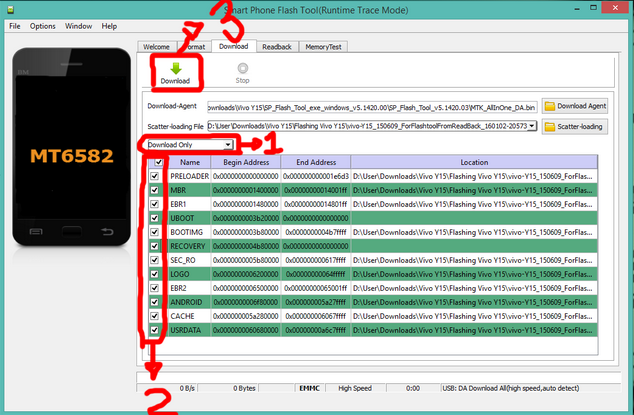This screenshot has height=415, width=634.
Task: Uncheck the MBR checkbox
Action: [154, 190]
